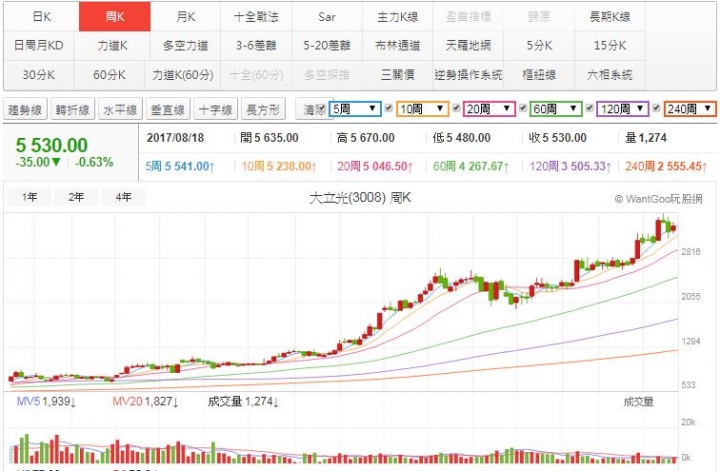Click the latest candlestick on chart

pyautogui.click(x=673, y=228)
